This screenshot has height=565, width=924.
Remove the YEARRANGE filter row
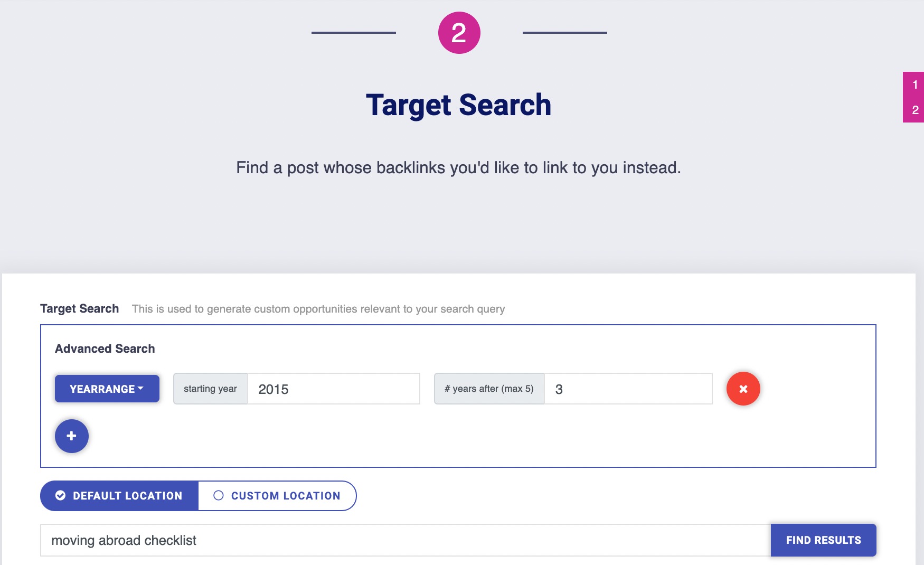point(743,389)
